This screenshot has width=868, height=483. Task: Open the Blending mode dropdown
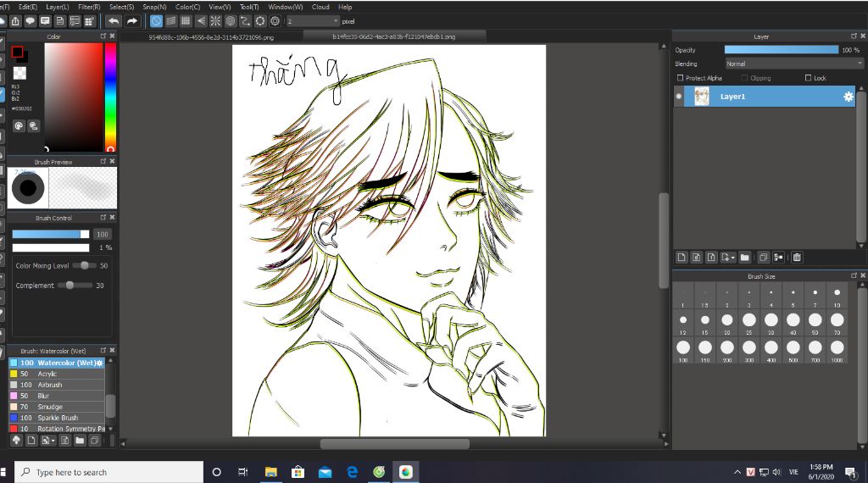[x=793, y=64]
